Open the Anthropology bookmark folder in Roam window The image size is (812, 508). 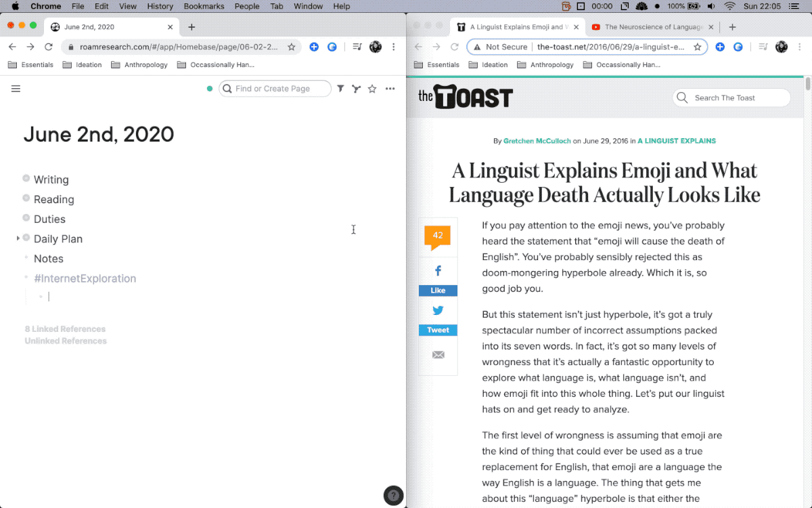coord(139,65)
